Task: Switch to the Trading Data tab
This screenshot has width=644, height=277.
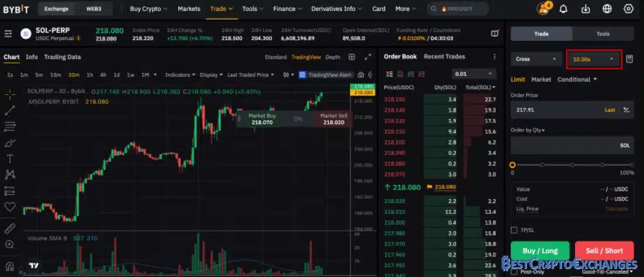Action: [63, 57]
